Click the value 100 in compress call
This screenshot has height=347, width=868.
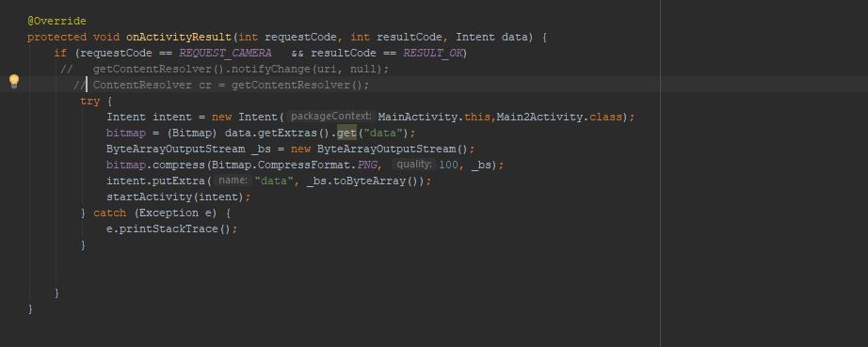pos(448,166)
